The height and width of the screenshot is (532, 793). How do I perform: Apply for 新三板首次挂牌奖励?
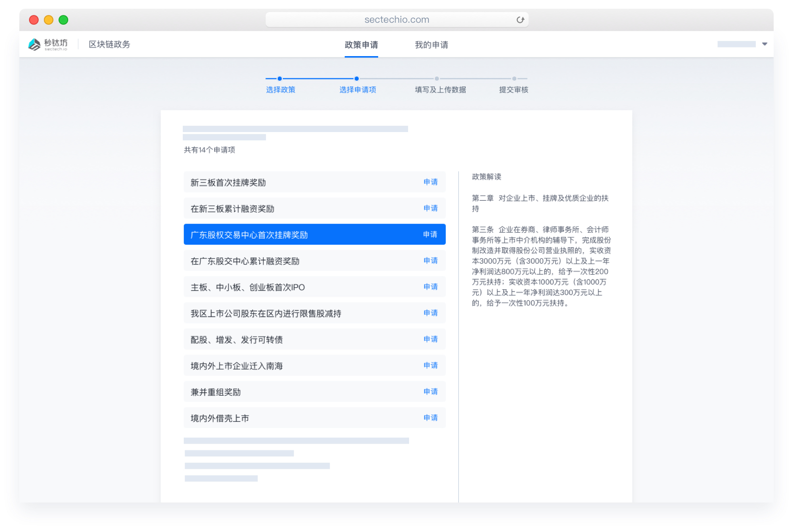(x=430, y=182)
